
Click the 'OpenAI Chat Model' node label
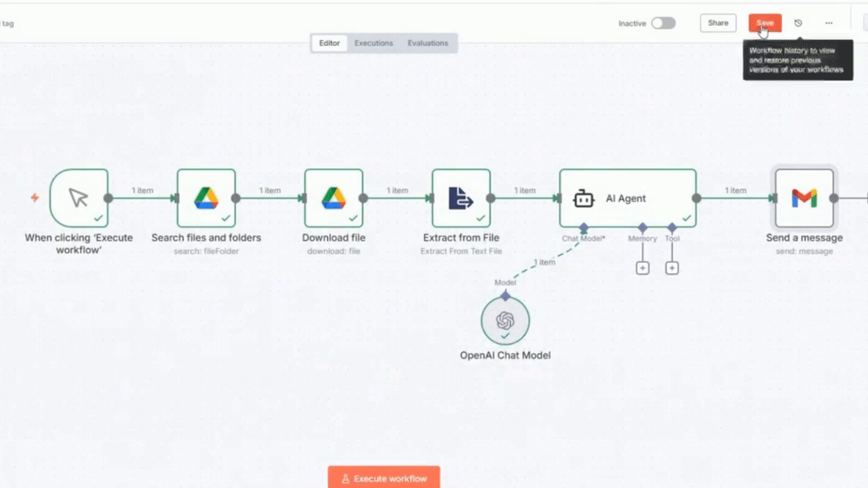pos(505,355)
